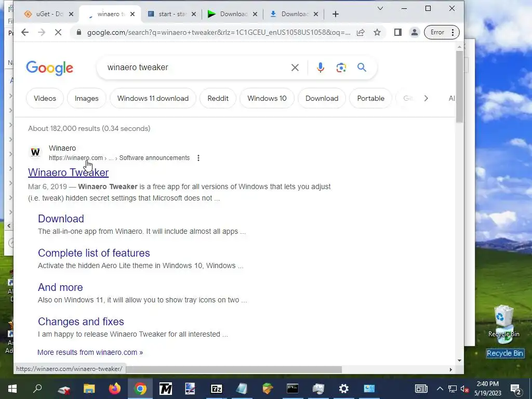The image size is (532, 399).
Task: Open the notification center
Action: point(515,389)
